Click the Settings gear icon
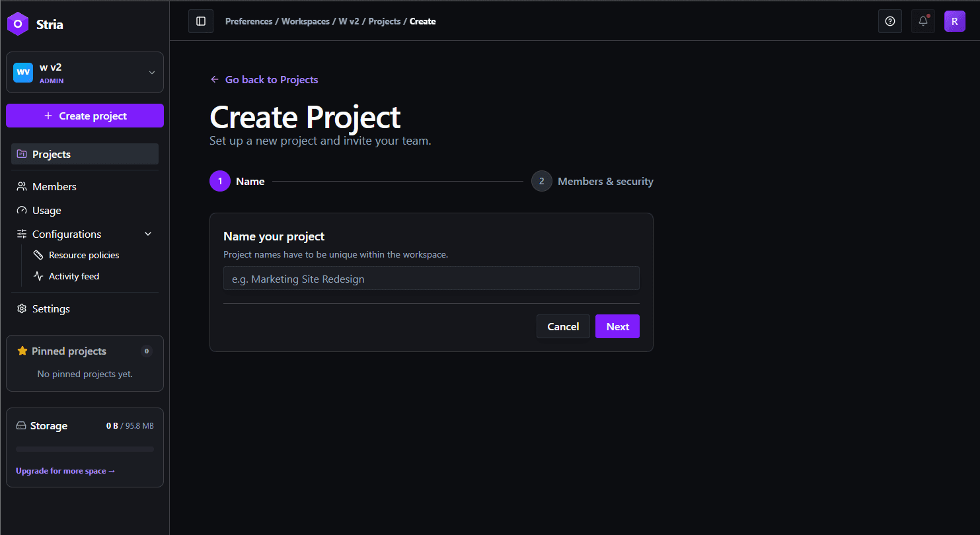Image resolution: width=980 pixels, height=535 pixels. tap(22, 308)
